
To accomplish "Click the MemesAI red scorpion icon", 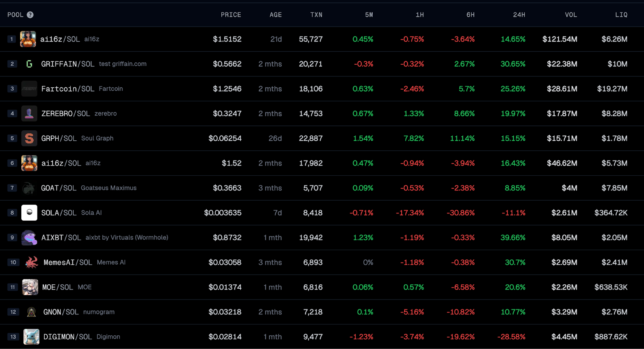I will (31, 262).
